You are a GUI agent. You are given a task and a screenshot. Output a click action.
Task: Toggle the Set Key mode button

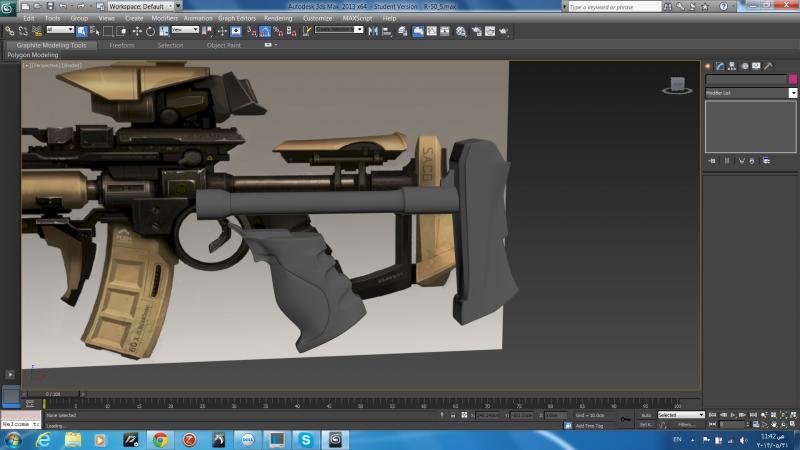pos(646,424)
